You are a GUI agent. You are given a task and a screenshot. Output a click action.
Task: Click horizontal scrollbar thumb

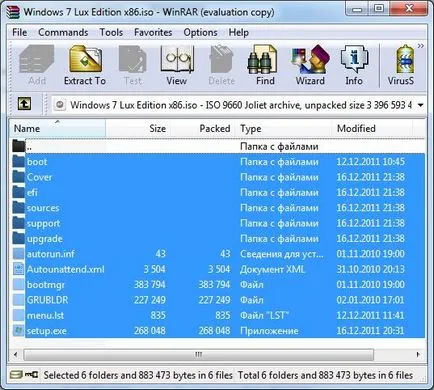199,354
